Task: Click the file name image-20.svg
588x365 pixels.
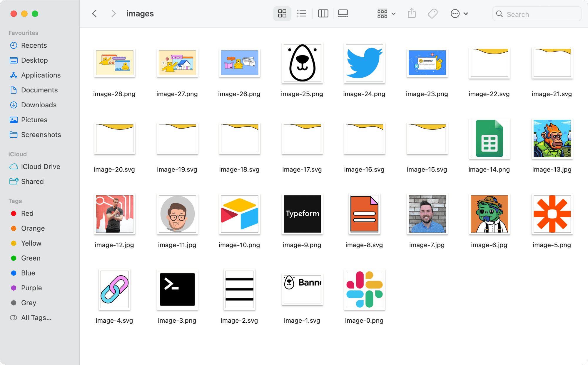Action: pos(114,170)
